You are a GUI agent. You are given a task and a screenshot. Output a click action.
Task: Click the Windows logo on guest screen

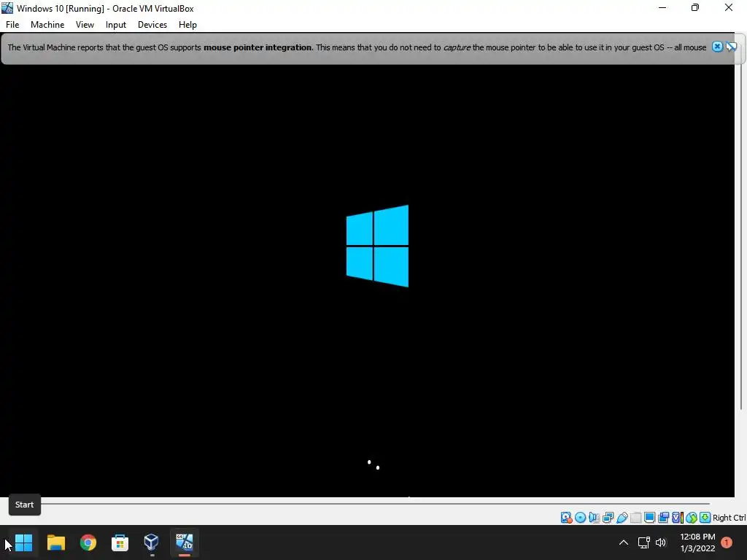(377, 246)
